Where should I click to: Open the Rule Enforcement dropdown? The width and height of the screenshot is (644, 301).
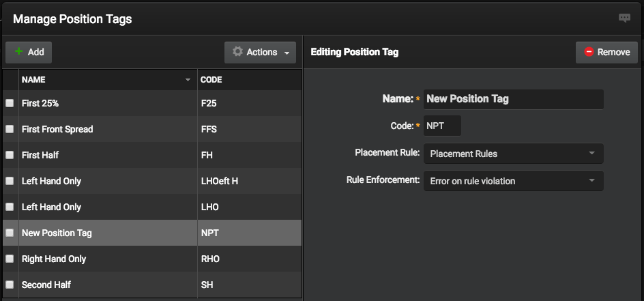pyautogui.click(x=513, y=181)
